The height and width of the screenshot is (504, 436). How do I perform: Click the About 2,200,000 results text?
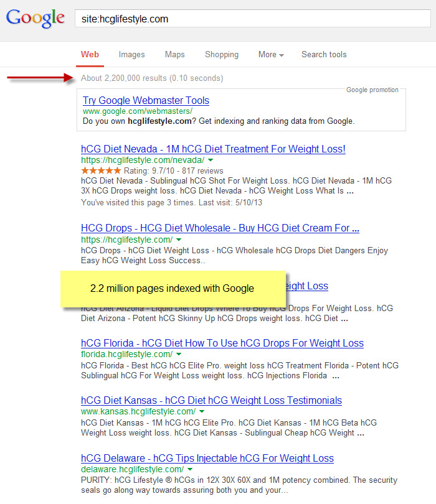click(152, 78)
